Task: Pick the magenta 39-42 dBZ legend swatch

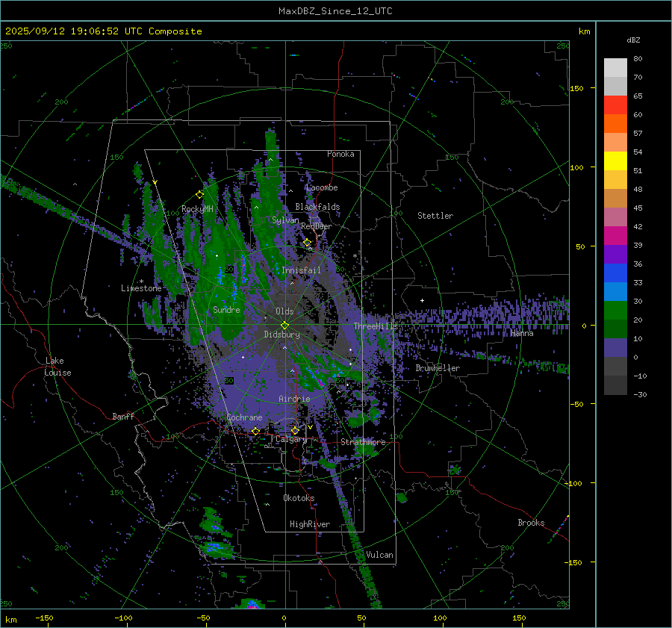Action: (615, 235)
